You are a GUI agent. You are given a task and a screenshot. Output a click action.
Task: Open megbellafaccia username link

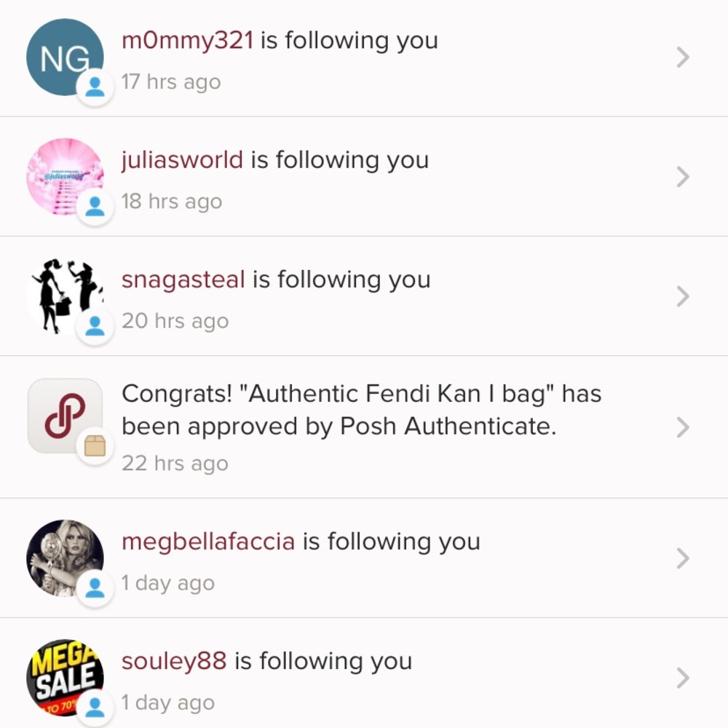tap(208, 542)
